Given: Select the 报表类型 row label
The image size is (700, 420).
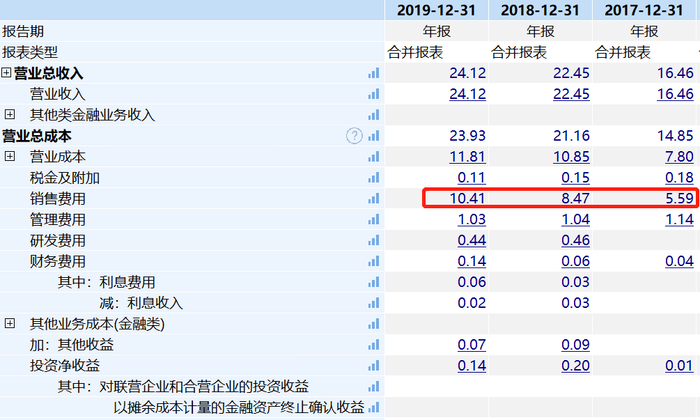Looking at the screenshot, I should click(30, 52).
